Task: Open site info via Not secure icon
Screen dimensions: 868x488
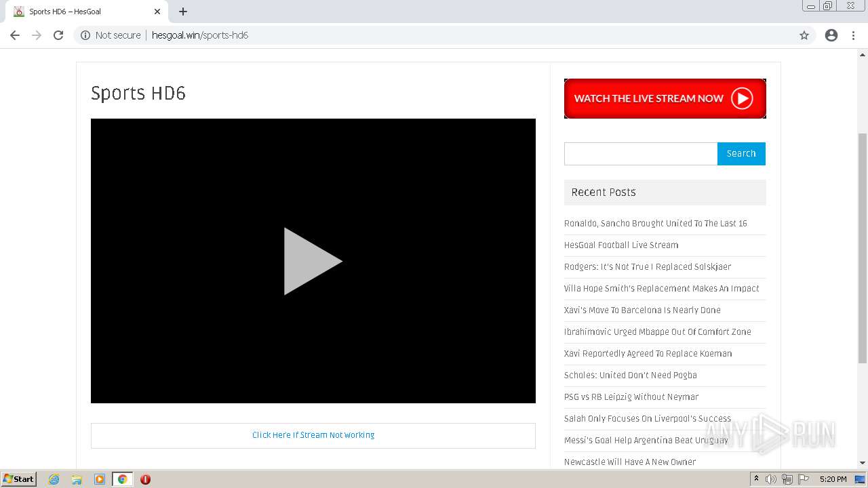Action: [x=85, y=35]
